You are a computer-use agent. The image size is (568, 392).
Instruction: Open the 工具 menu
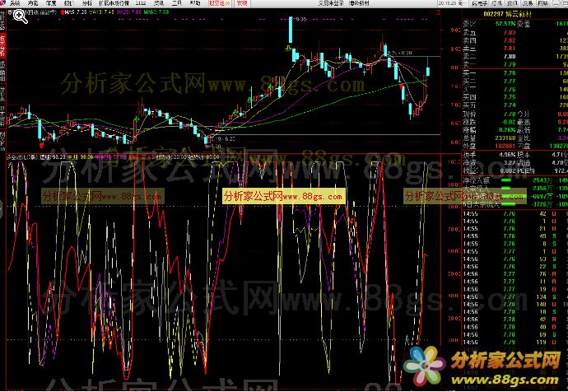(177, 3)
